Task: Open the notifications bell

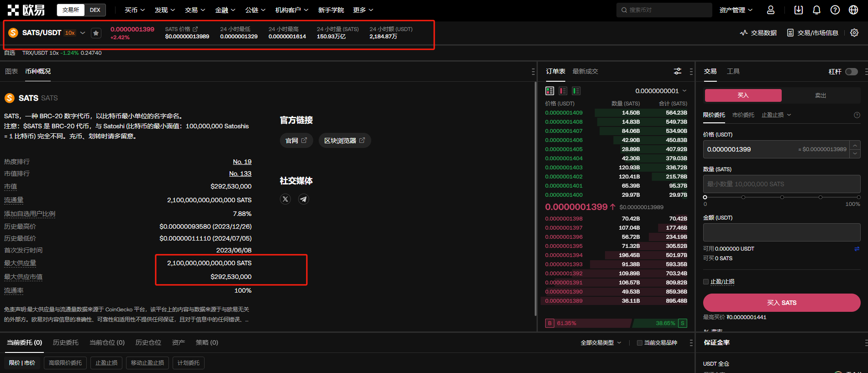Action: tap(817, 10)
